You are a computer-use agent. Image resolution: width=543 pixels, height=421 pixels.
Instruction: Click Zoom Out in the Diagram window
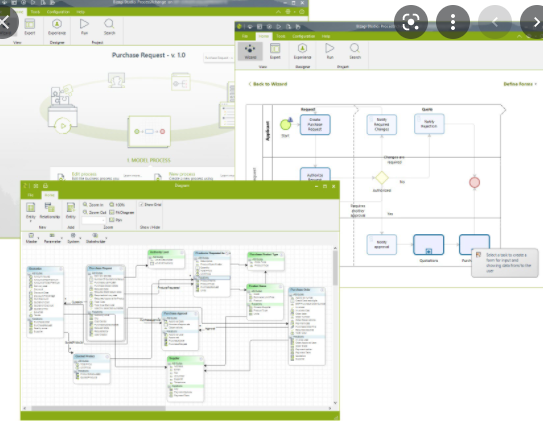(94, 212)
